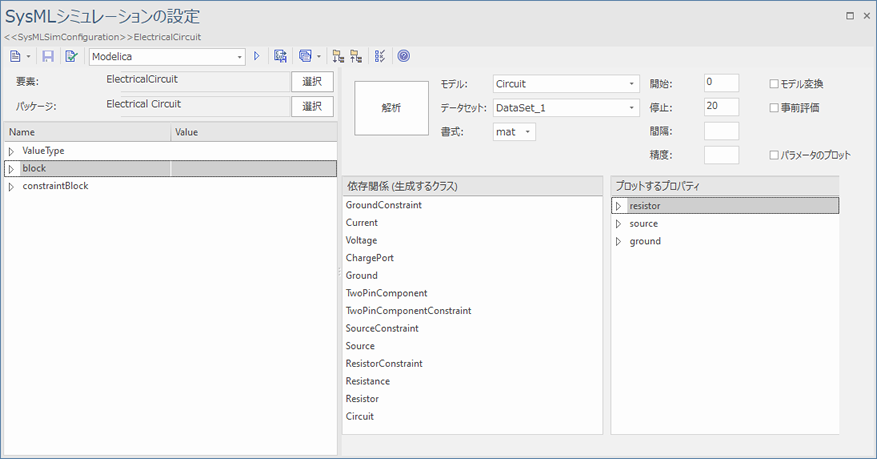Select Voltage in dependency list
This screenshot has height=459, width=877.
tap(361, 240)
